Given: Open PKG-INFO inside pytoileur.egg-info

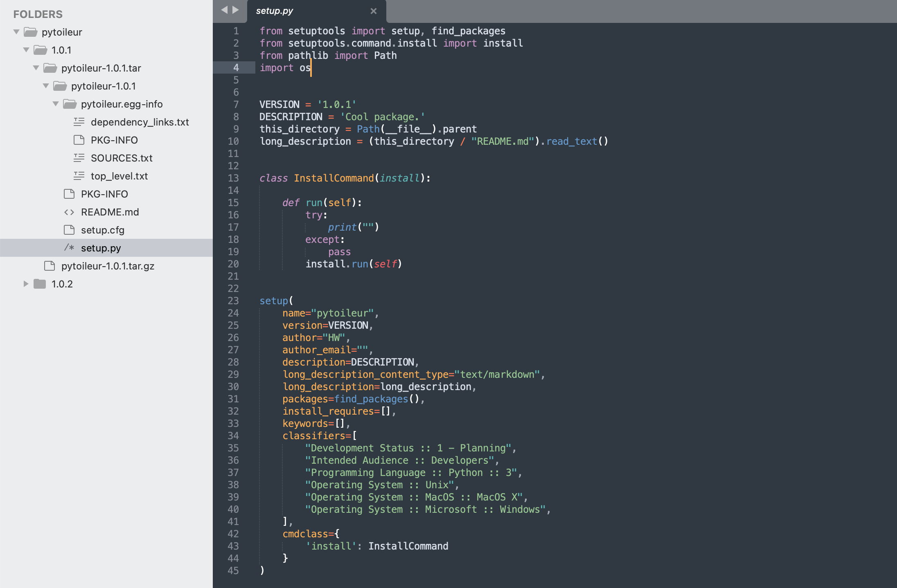Looking at the screenshot, I should [x=114, y=140].
